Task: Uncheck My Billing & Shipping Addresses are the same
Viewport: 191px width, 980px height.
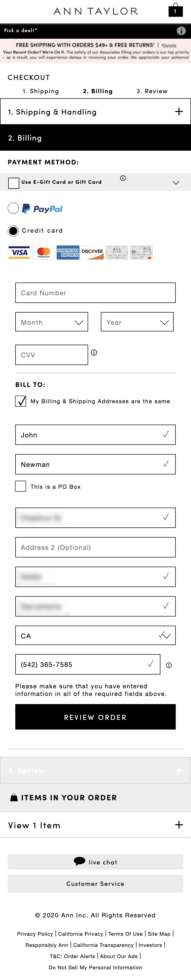Action: (21, 401)
